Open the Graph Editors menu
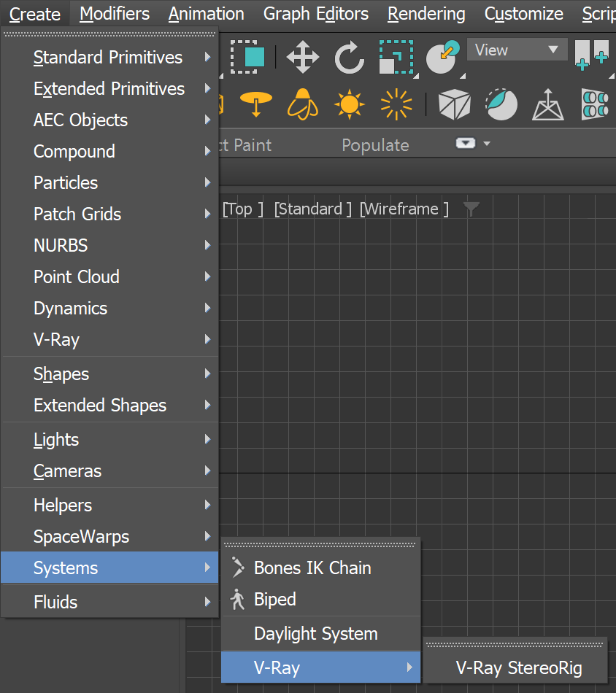Viewport: 616px width, 693px height. coord(316,14)
